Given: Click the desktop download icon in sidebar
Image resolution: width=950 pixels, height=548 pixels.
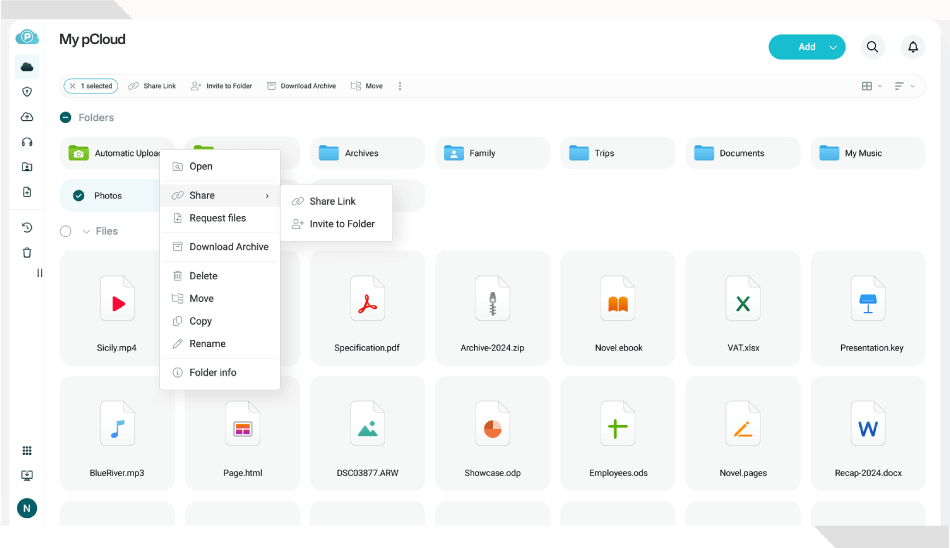Looking at the screenshot, I should (27, 475).
